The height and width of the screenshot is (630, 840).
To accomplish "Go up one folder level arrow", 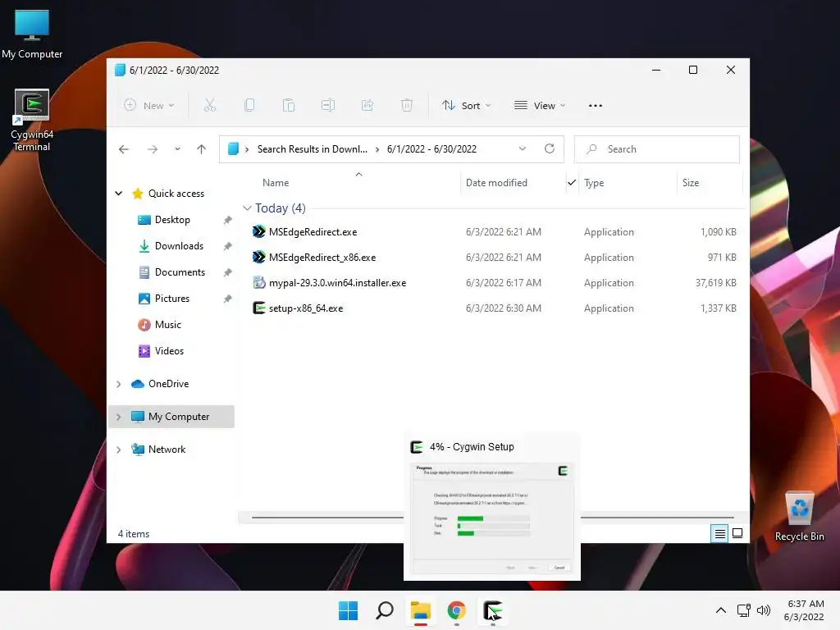I will 201,149.
